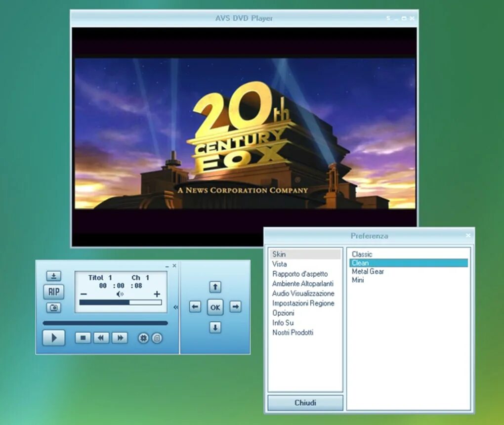Collapse the navigation pad with double-chevron
Image resolution: width=504 pixels, height=425 pixels.
pos(175,307)
